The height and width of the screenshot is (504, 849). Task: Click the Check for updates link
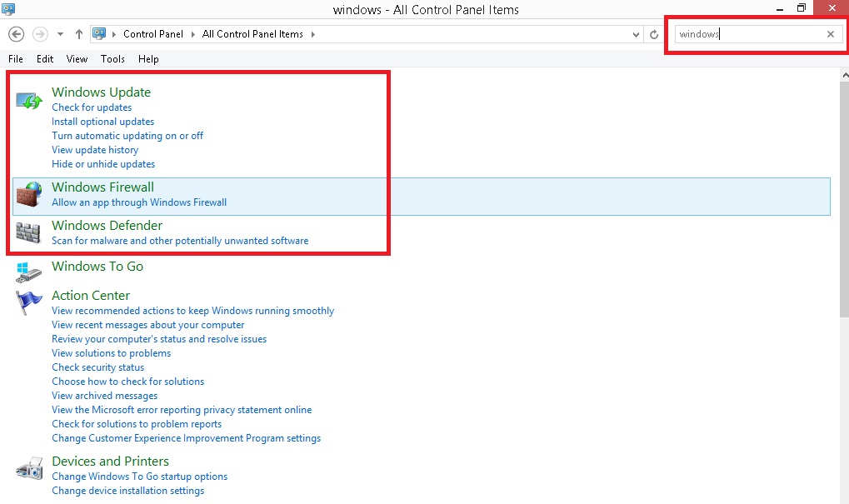(x=92, y=107)
